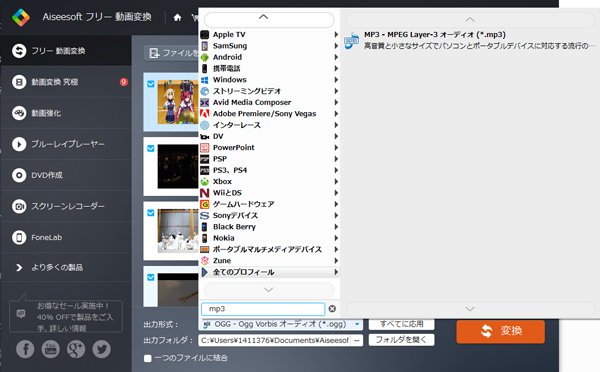Select the anime characters thumbnail
Screen dimensions: 600x372
178,102
